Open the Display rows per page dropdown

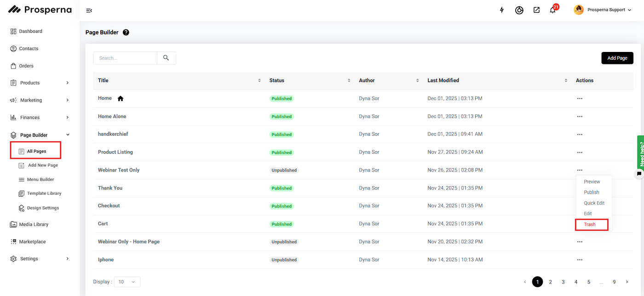click(127, 282)
